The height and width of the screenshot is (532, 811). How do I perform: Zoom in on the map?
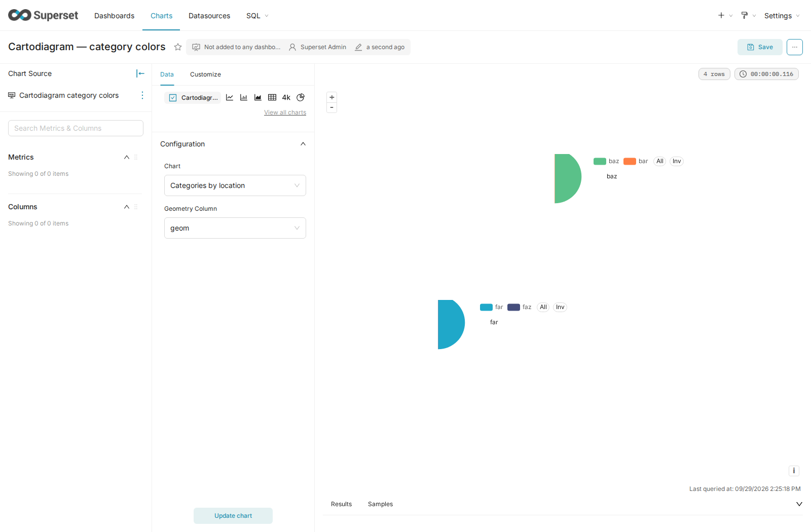click(x=332, y=97)
